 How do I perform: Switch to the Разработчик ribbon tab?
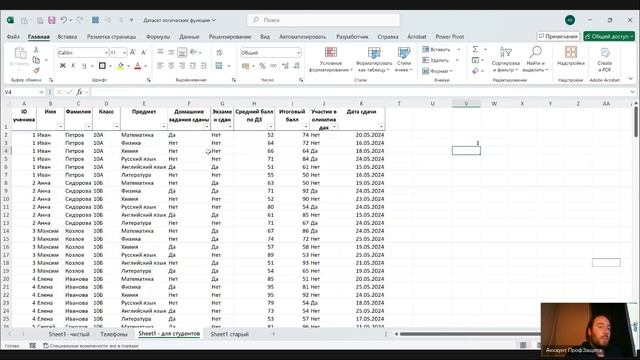[x=352, y=37]
